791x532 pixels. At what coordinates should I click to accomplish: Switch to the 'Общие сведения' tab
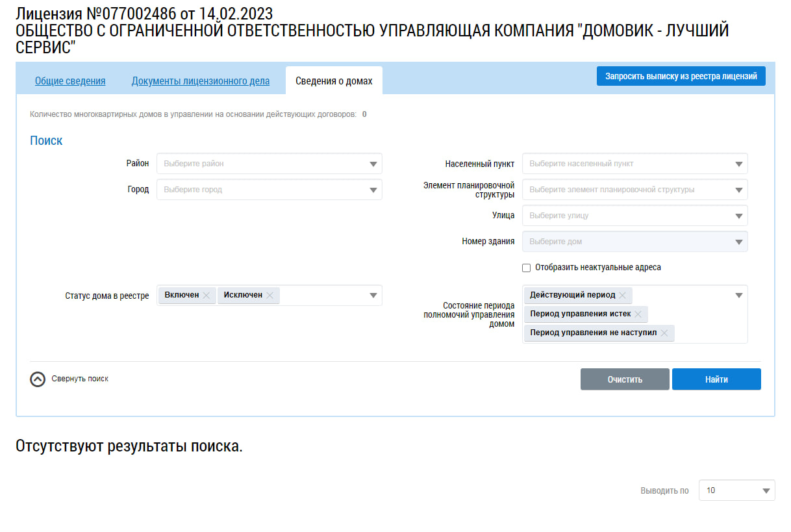(x=70, y=81)
